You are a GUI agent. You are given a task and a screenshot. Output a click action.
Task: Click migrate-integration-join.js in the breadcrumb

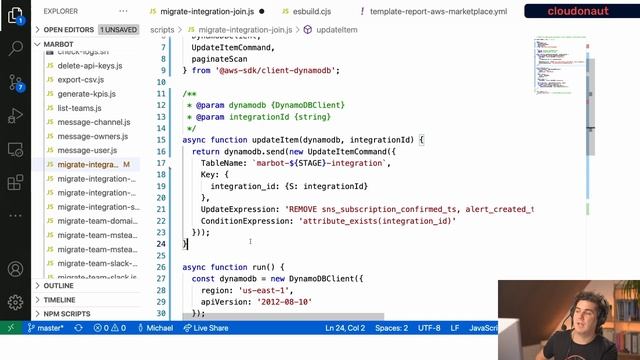click(245, 30)
